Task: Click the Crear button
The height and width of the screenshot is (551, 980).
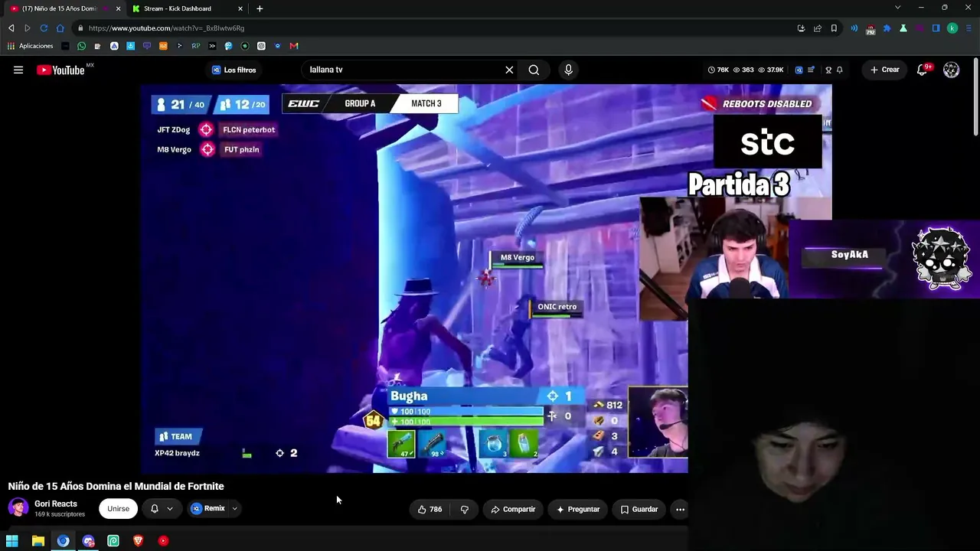Action: (884, 70)
